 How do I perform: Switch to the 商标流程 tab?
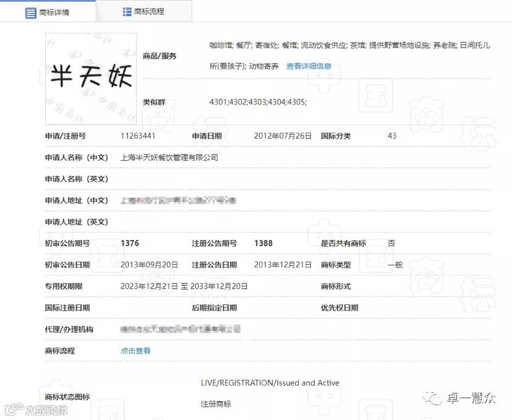[x=143, y=12]
